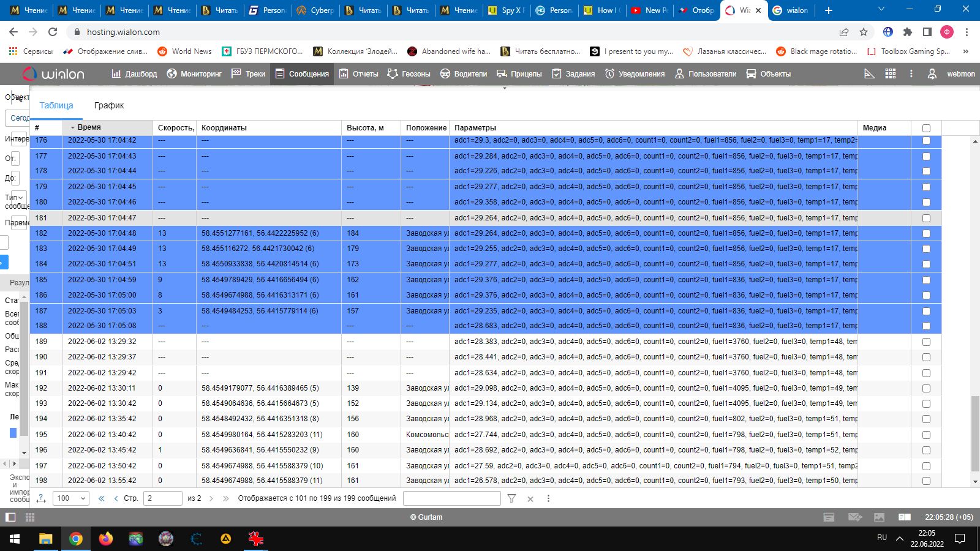Click the vertical three-dot menu in pager bar

point(548,498)
